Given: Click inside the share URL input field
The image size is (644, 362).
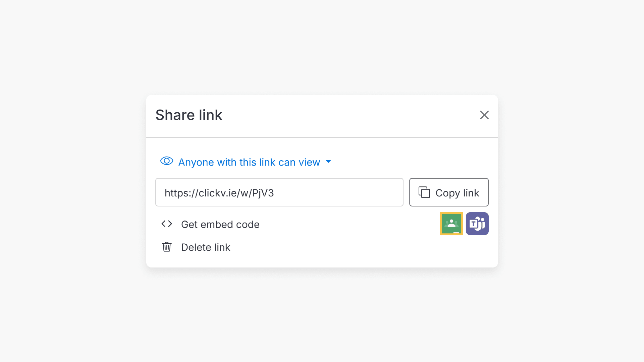Looking at the screenshot, I should 279,192.
